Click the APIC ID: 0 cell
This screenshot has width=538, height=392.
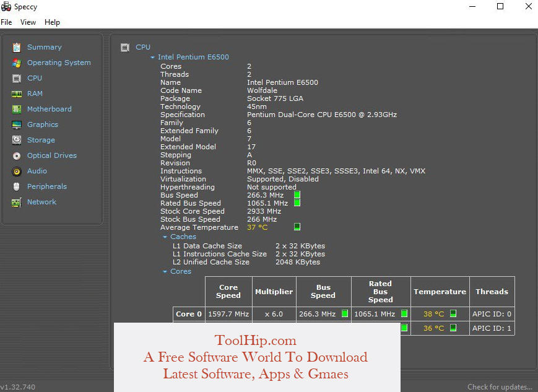pos(492,314)
